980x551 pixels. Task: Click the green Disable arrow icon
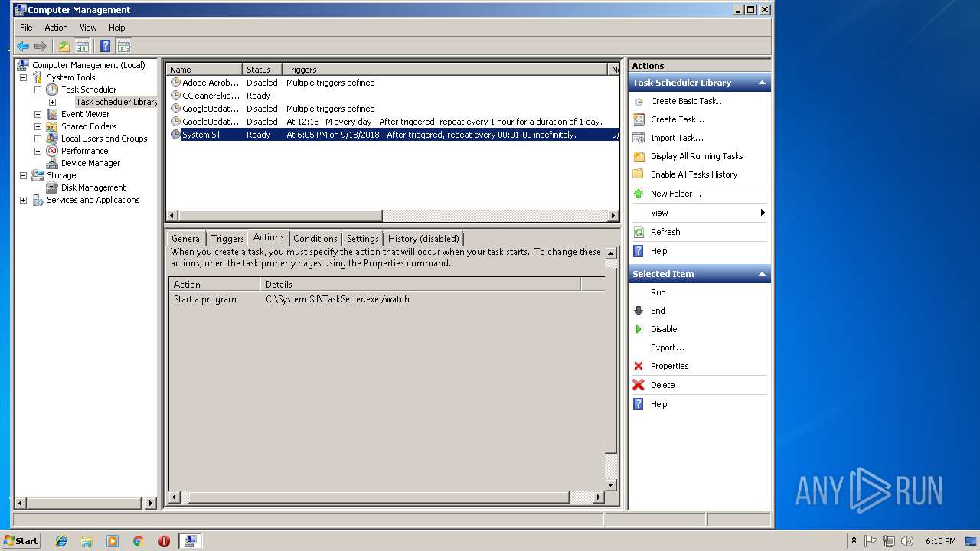(639, 329)
